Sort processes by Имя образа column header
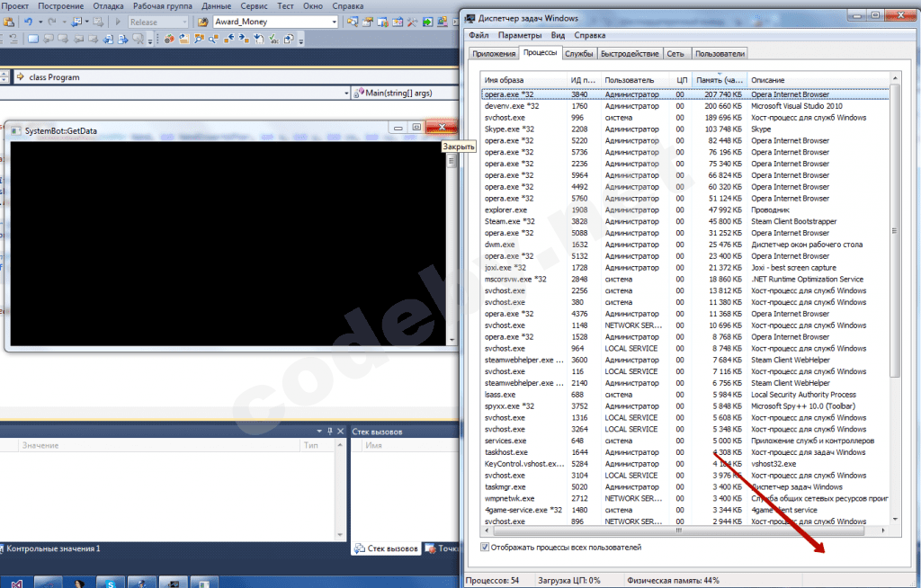Viewport: 921px width, 588px height. [x=523, y=80]
